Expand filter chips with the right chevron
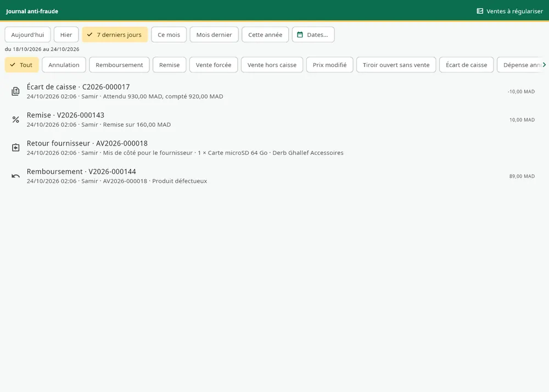Screen dimensions: 549x392 coord(544,65)
